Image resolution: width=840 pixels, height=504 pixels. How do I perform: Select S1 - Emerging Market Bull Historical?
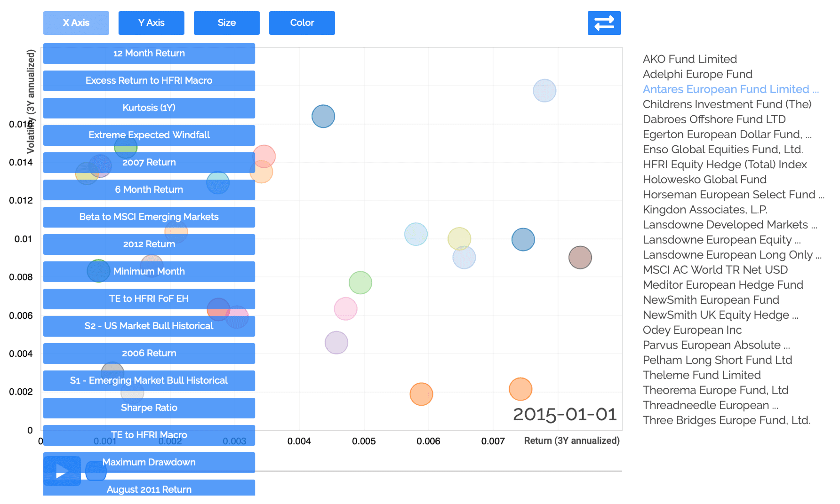coord(149,381)
